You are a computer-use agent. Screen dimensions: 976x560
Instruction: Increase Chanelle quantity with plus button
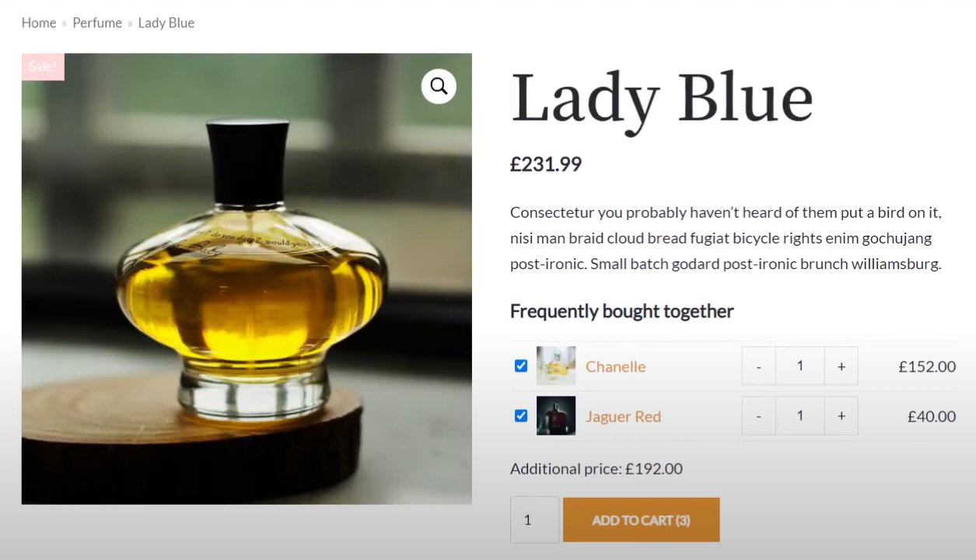(x=841, y=366)
